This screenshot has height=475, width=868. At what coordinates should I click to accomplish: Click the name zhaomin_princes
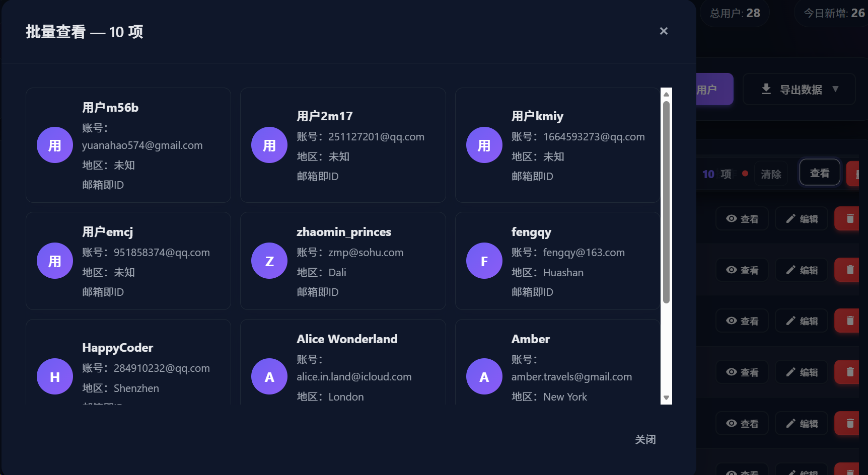(x=344, y=231)
